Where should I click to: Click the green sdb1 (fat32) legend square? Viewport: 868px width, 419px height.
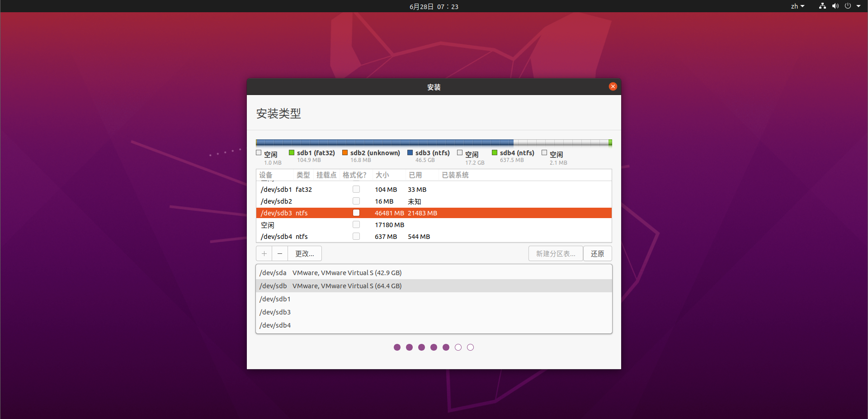tap(292, 153)
